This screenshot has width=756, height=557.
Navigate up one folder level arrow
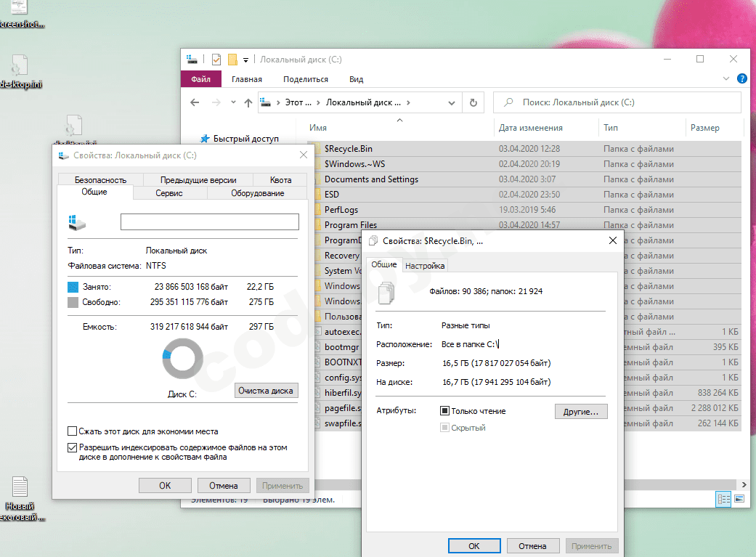coord(248,102)
